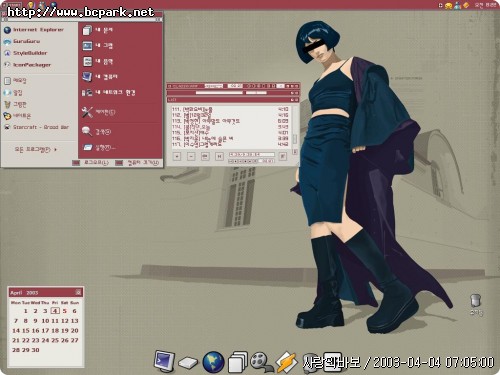
Task: Select playlist track 116
Action: [x=230, y=138]
